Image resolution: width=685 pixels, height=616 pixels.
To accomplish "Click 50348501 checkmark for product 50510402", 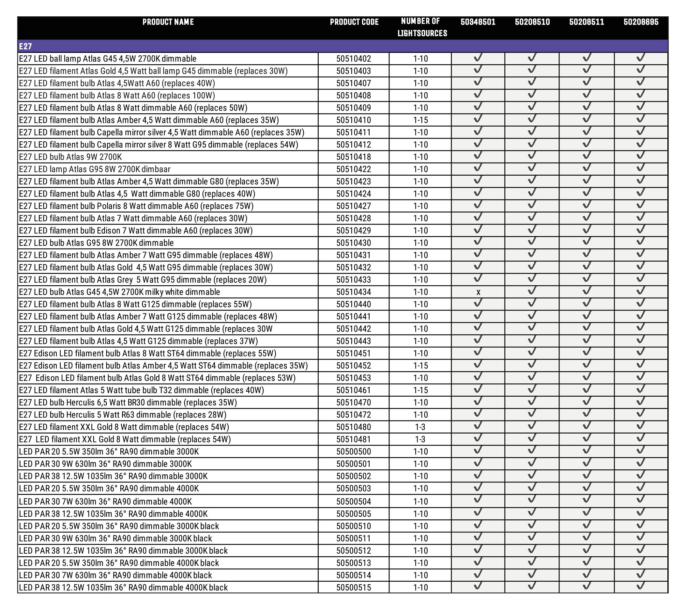I will [478, 58].
